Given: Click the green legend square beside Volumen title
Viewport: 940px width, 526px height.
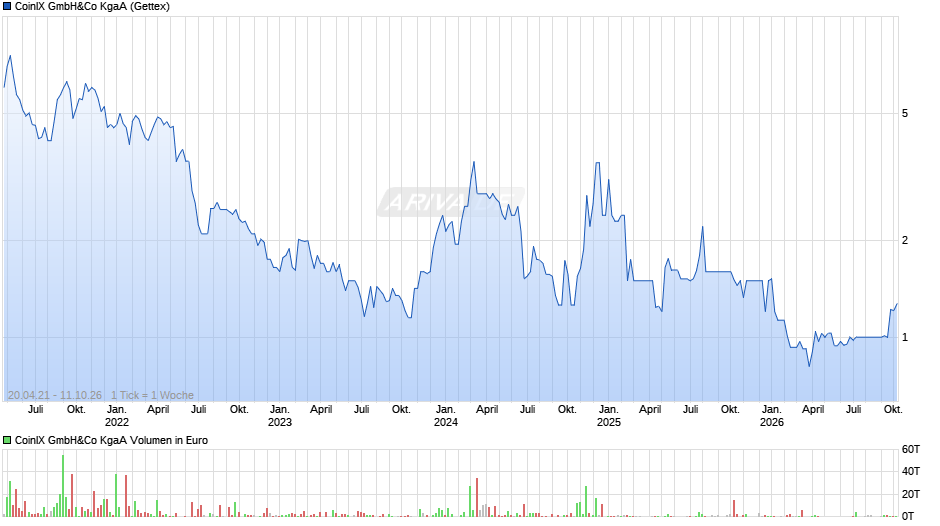Looking at the screenshot, I should (7, 440).
